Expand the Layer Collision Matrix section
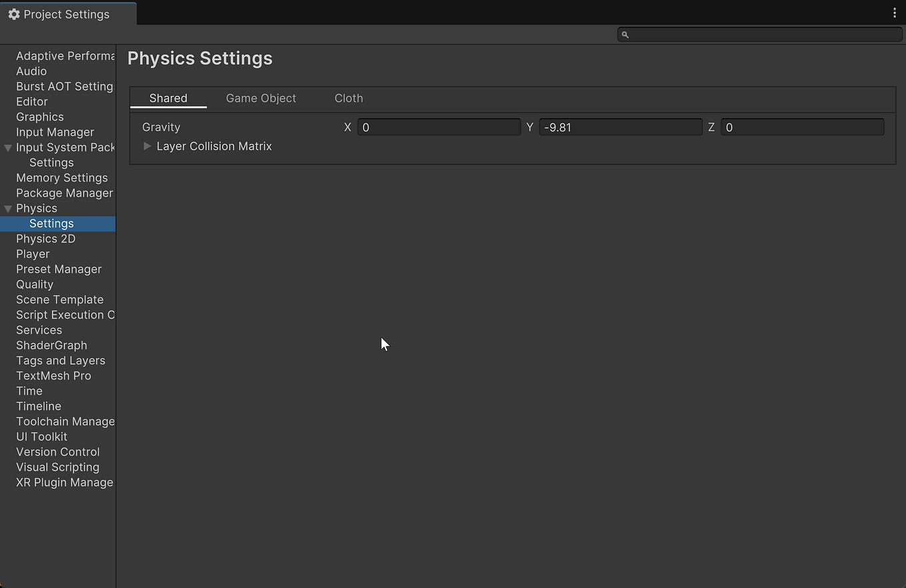 (147, 146)
